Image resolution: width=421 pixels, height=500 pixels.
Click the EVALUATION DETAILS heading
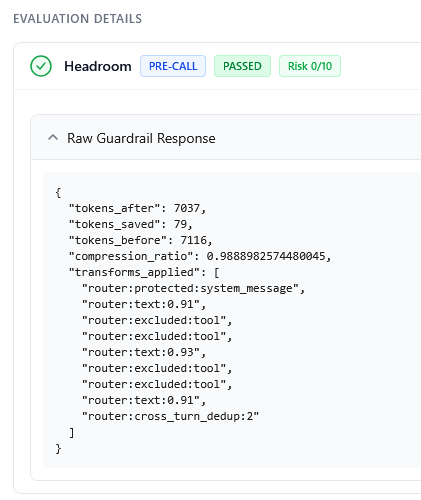point(77,19)
